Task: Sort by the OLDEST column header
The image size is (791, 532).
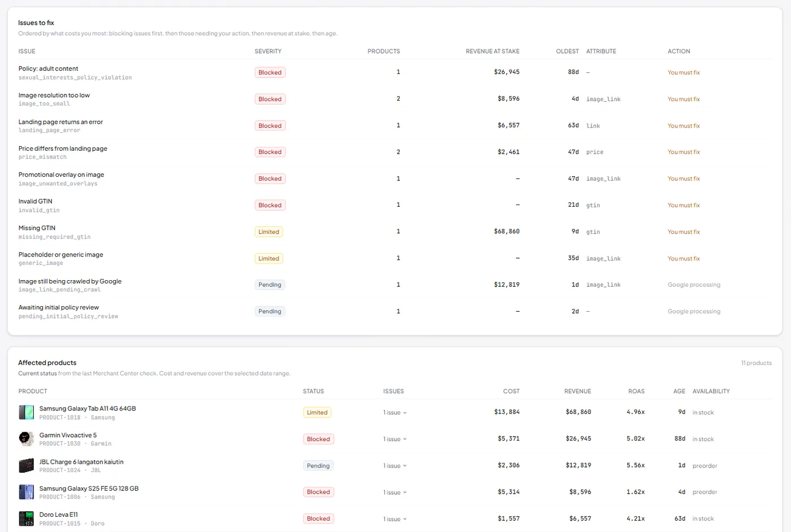Action: [567, 51]
